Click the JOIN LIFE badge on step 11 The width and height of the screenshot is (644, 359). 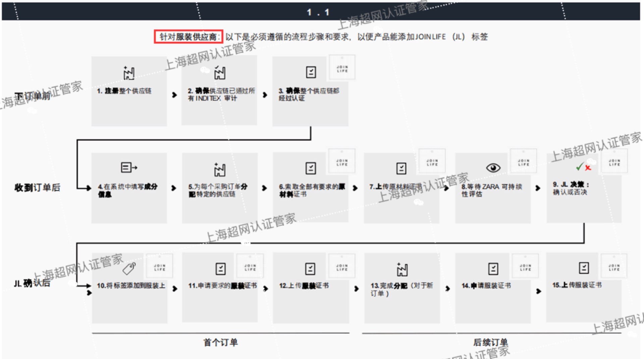(250, 266)
